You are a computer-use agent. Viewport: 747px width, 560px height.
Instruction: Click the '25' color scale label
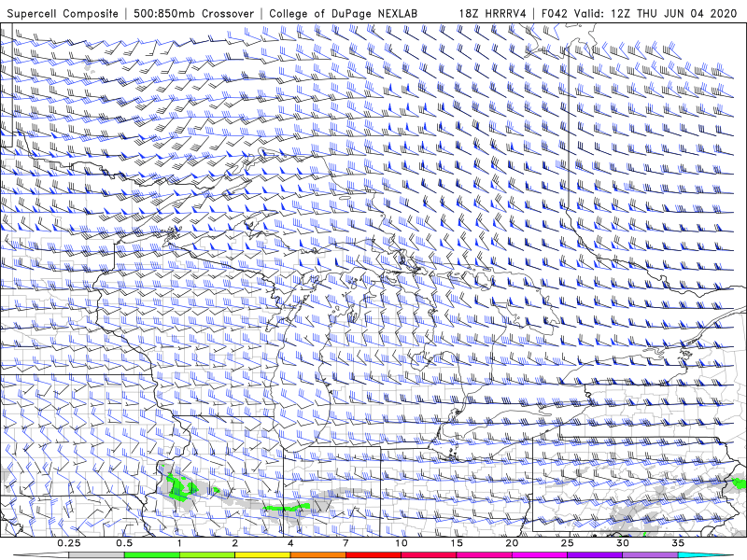[x=568, y=543]
